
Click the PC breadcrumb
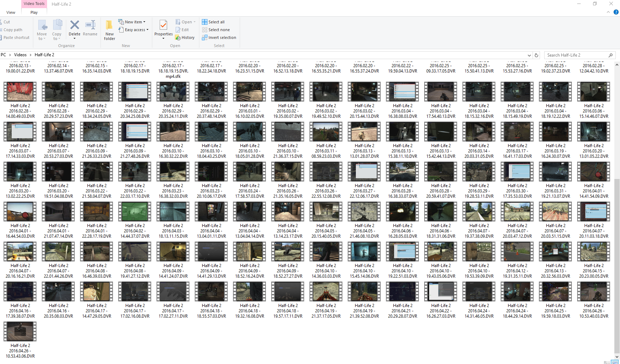[x=3, y=55]
